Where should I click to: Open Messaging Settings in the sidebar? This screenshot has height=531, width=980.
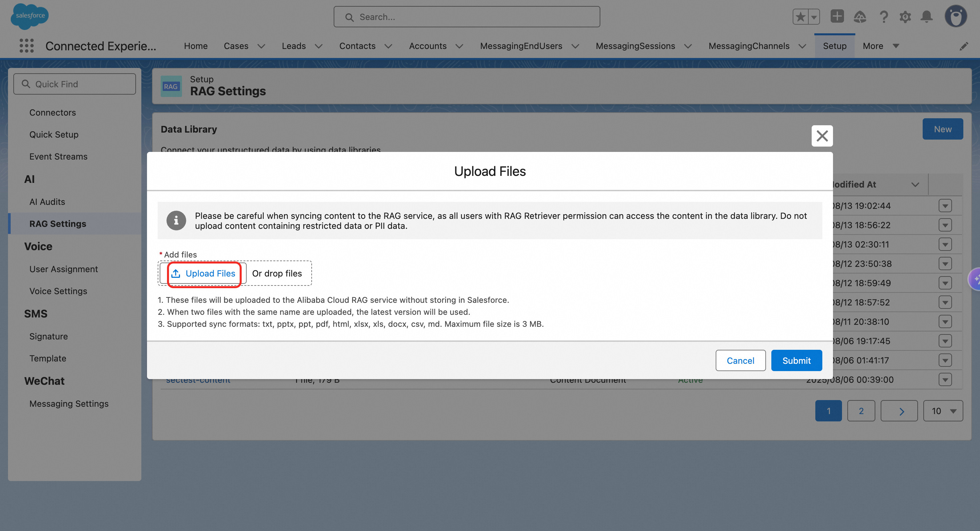(x=69, y=404)
